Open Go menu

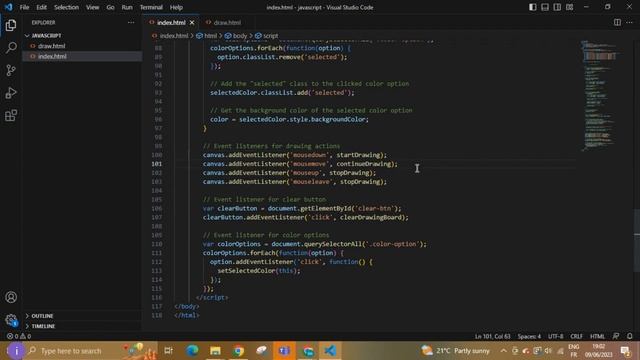[111, 7]
